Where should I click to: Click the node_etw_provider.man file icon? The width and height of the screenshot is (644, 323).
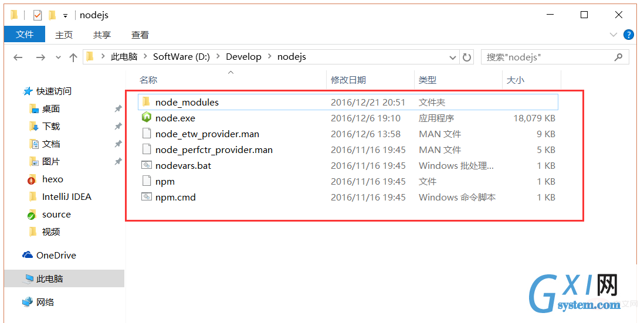pos(147,134)
